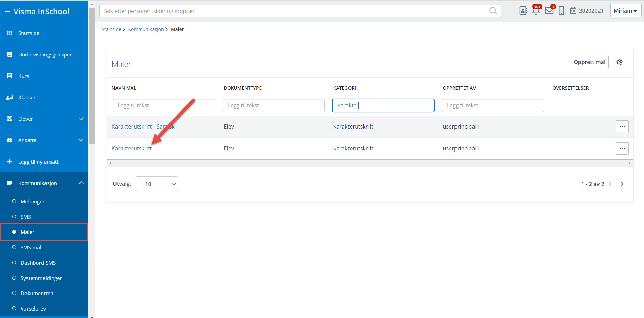Click the Kategori filter input field

(383, 105)
